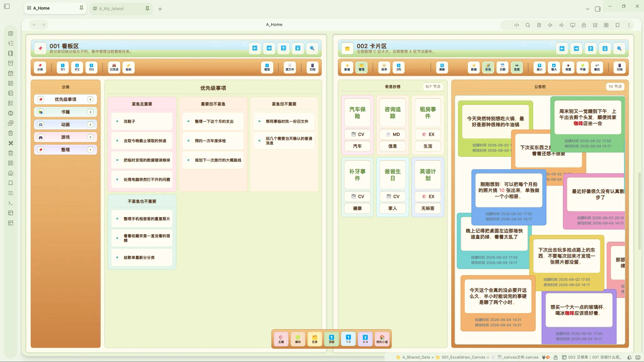Screen dimensions: 644x362
Task: Click the source code toggle icon
Action: (517, 25)
